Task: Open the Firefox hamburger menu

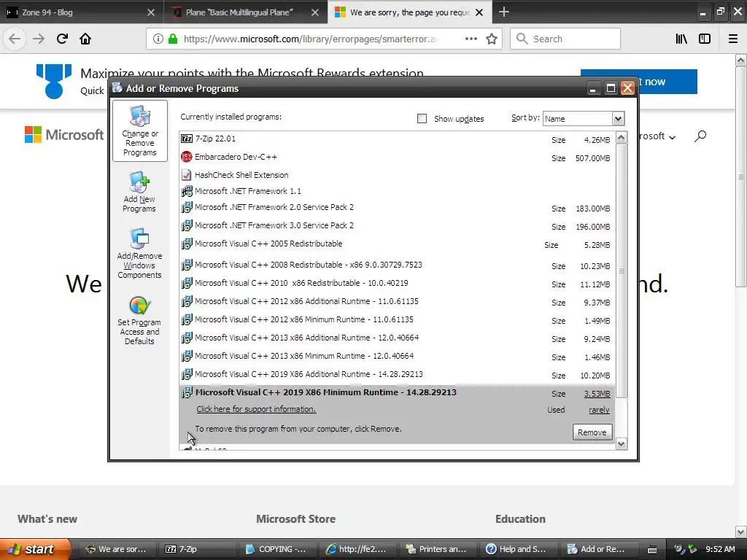Action: pos(733,39)
